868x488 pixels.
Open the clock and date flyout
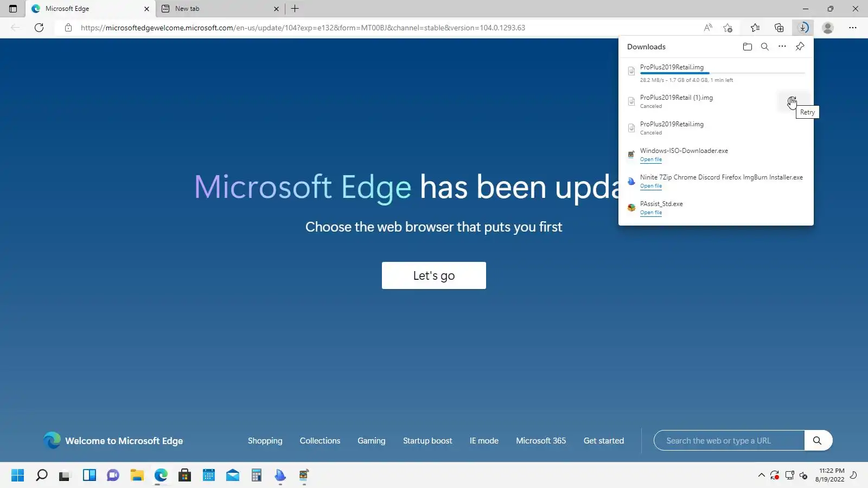point(831,475)
